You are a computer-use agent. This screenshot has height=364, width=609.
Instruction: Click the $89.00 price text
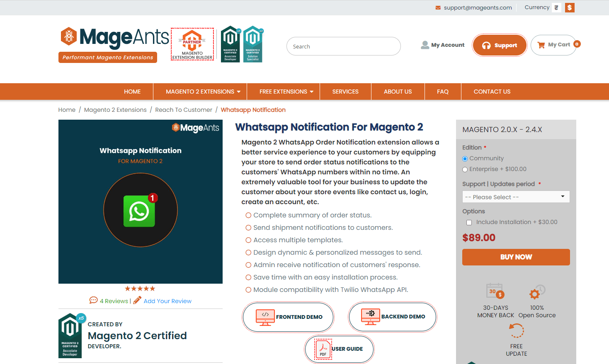click(x=479, y=238)
